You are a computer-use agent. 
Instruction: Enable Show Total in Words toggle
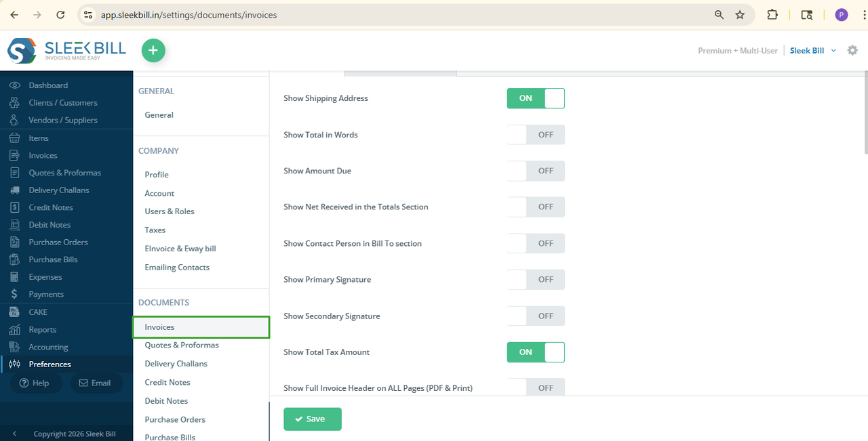(536, 135)
